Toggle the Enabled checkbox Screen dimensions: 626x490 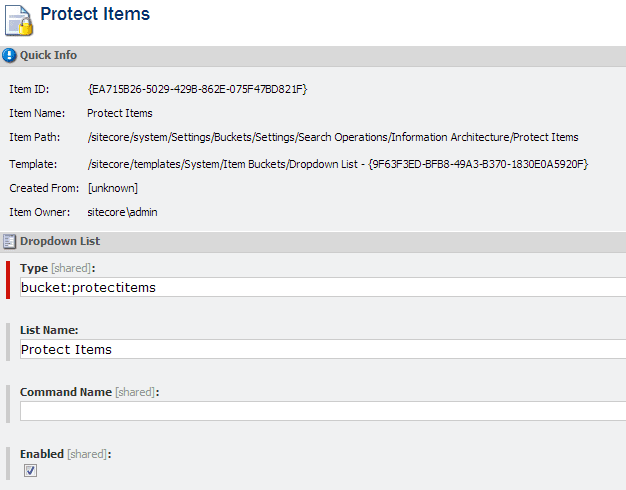click(31, 471)
